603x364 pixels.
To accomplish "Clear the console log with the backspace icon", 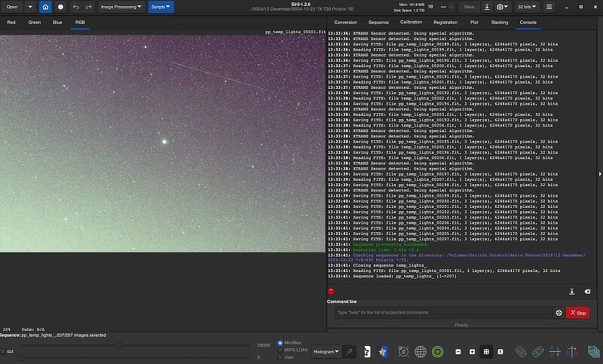I will pyautogui.click(x=587, y=292).
